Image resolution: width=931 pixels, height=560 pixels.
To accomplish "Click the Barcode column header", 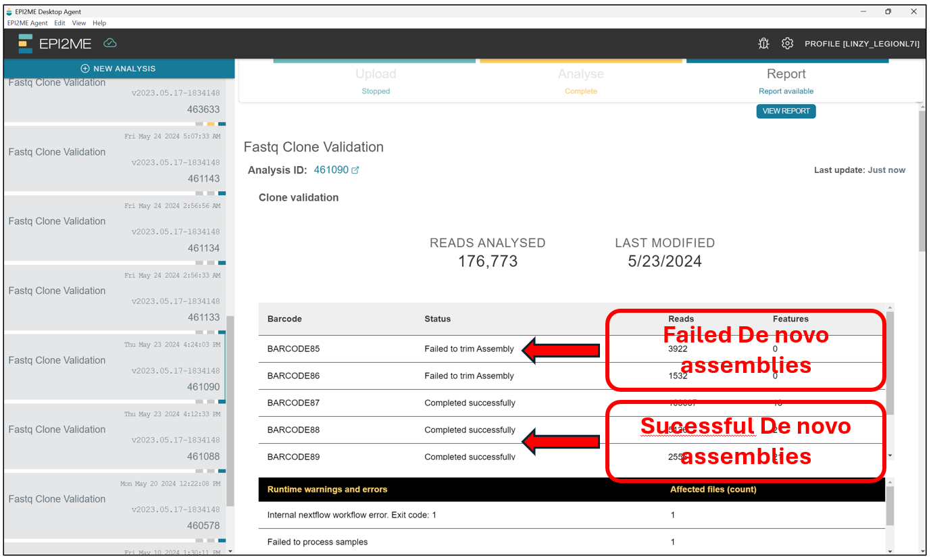I will pos(284,319).
